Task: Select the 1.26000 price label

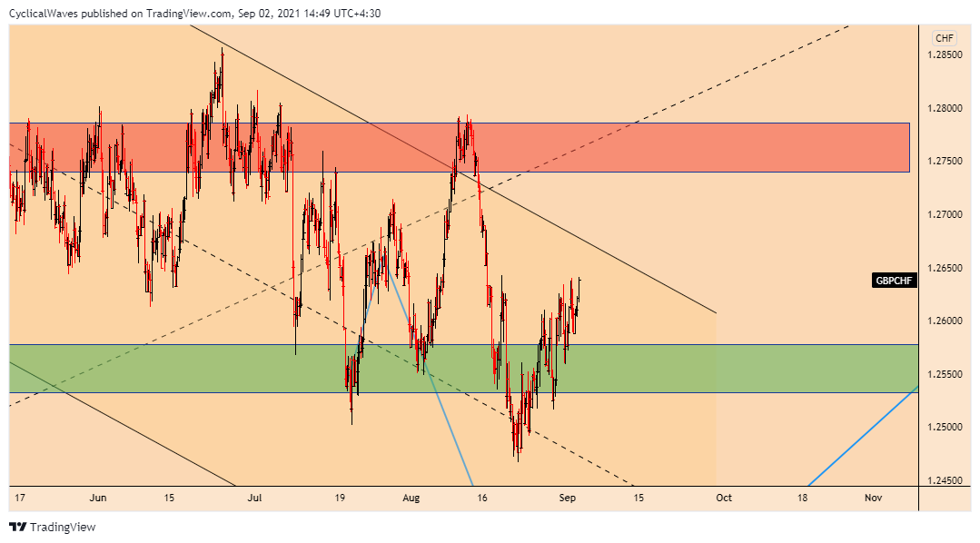Action: click(945, 321)
